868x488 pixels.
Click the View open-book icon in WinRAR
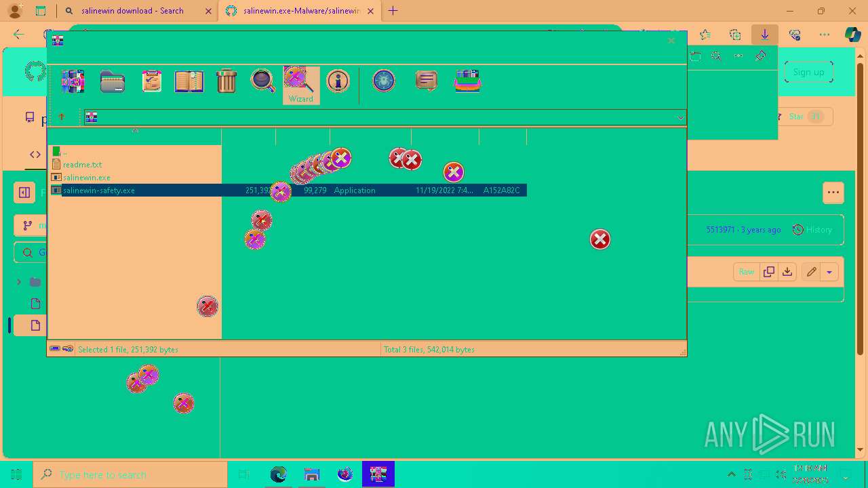point(189,81)
